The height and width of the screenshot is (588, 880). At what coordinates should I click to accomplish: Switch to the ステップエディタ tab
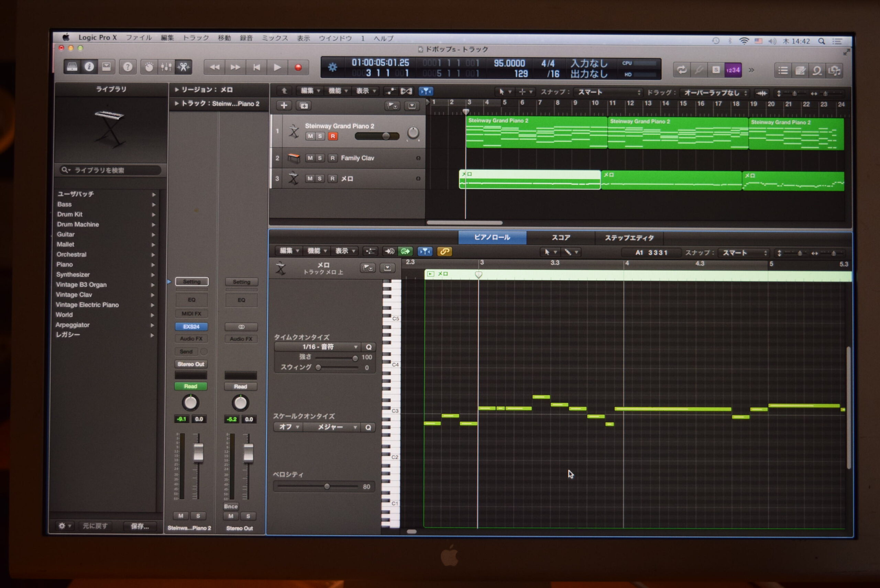629,238
